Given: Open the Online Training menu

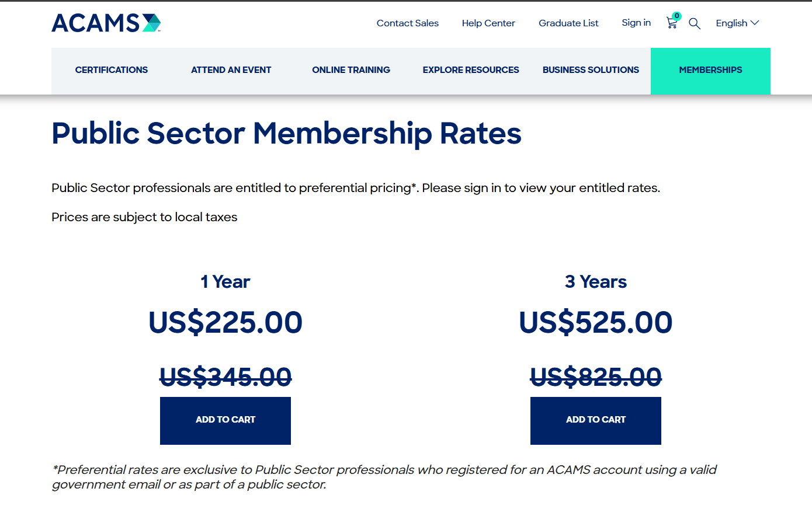Looking at the screenshot, I should click(x=351, y=69).
